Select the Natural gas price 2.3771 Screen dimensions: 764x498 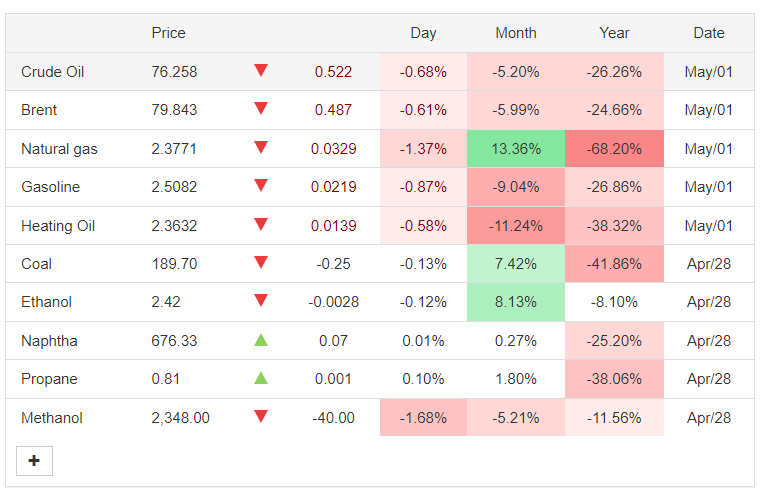pos(174,149)
